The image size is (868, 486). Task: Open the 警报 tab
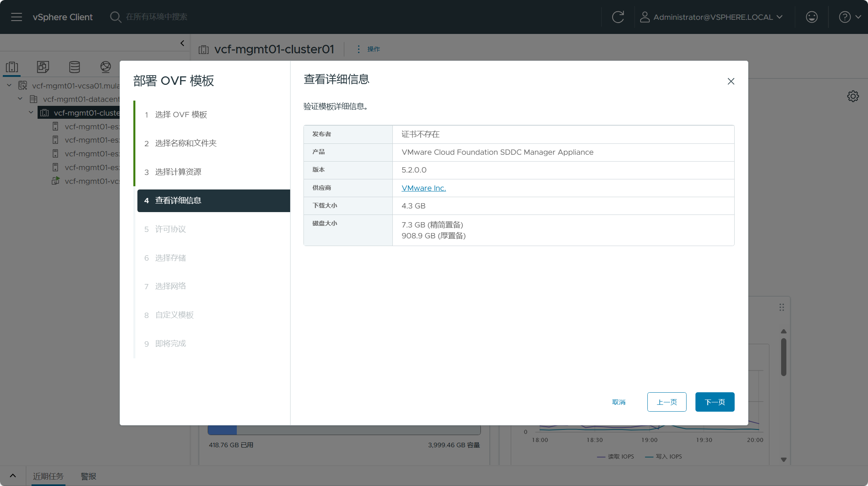tap(88, 476)
